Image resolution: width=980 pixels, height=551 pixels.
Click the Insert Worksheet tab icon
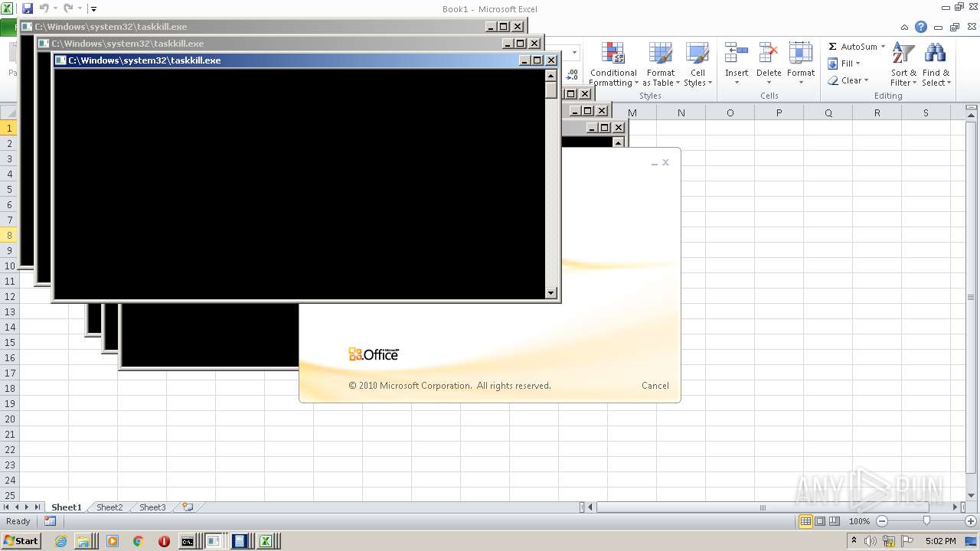188,507
